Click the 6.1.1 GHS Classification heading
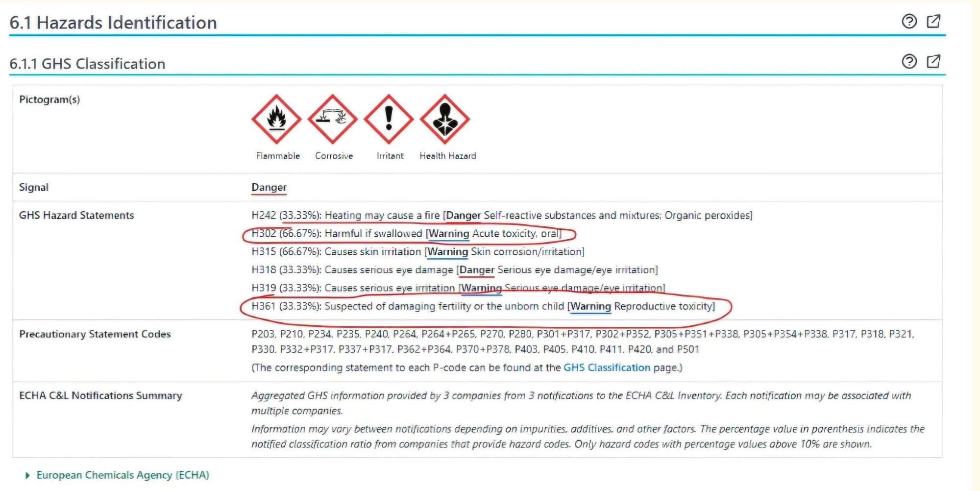Screen dimensions: 980x491 coord(87,64)
